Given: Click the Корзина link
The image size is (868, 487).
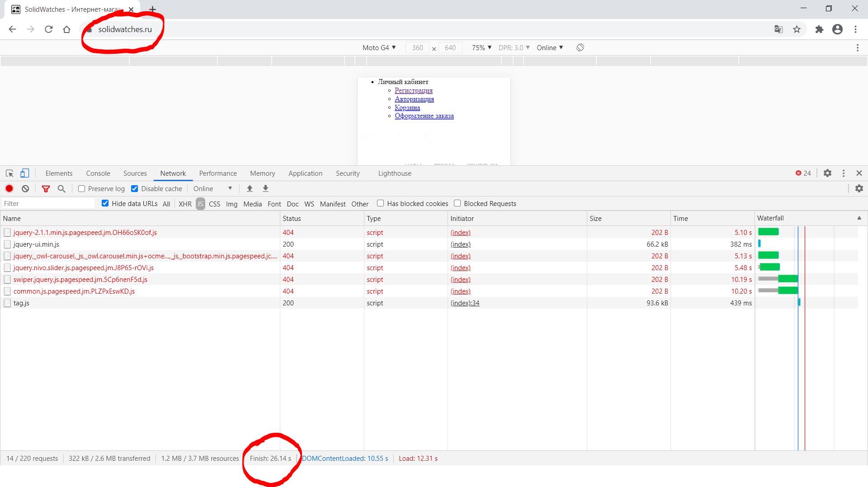Looking at the screenshot, I should click(x=407, y=108).
